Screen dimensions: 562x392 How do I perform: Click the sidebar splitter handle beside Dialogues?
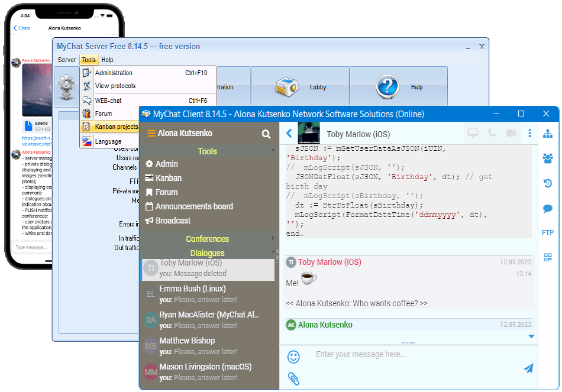(x=277, y=255)
